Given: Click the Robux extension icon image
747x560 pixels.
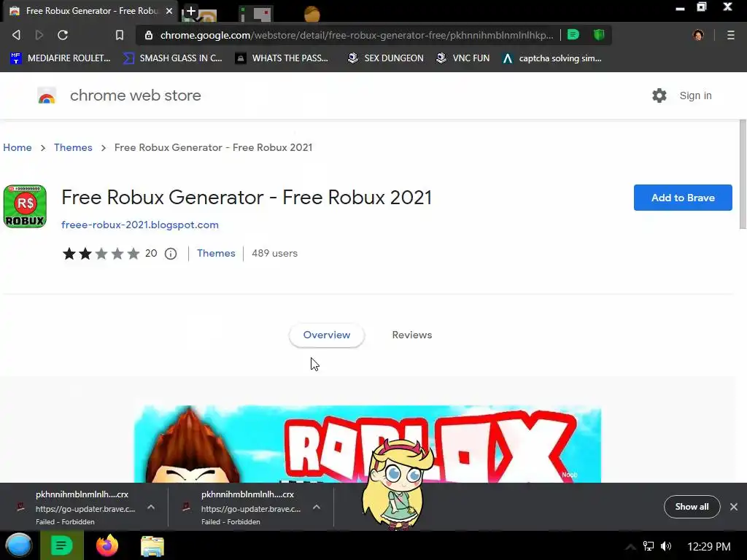Looking at the screenshot, I should click(x=25, y=206).
